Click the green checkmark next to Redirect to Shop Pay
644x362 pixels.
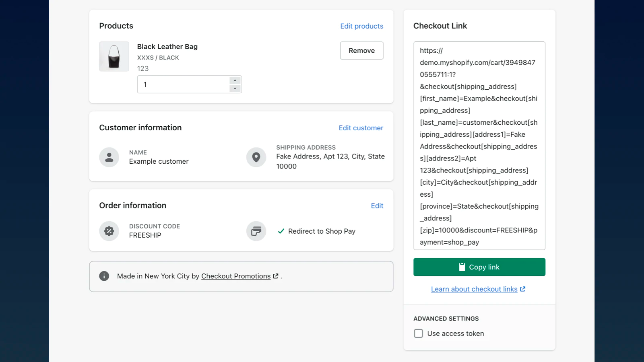[281, 231]
